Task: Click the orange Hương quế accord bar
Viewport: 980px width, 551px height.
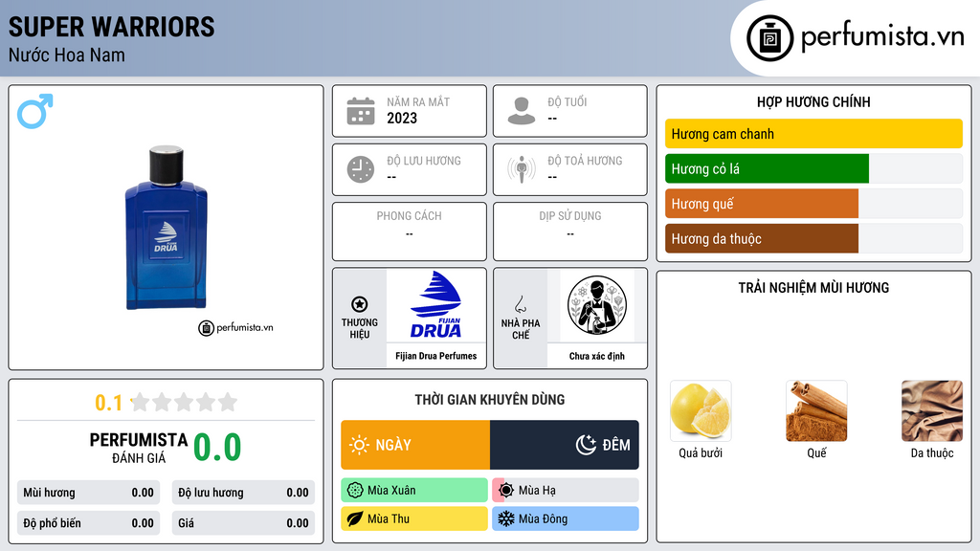Action: [762, 204]
